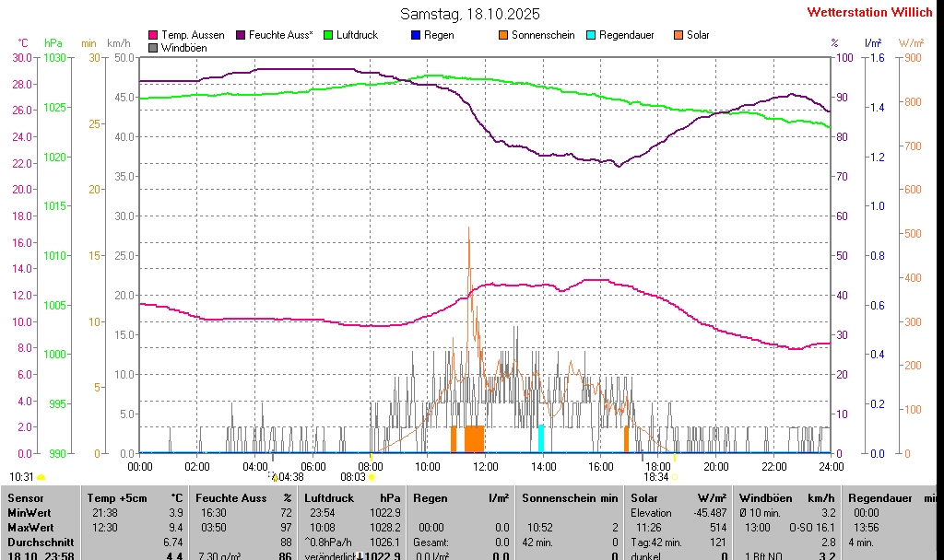The height and width of the screenshot is (560, 944).
Task: Click the green Luftdruck legend swatch
Action: 327,35
